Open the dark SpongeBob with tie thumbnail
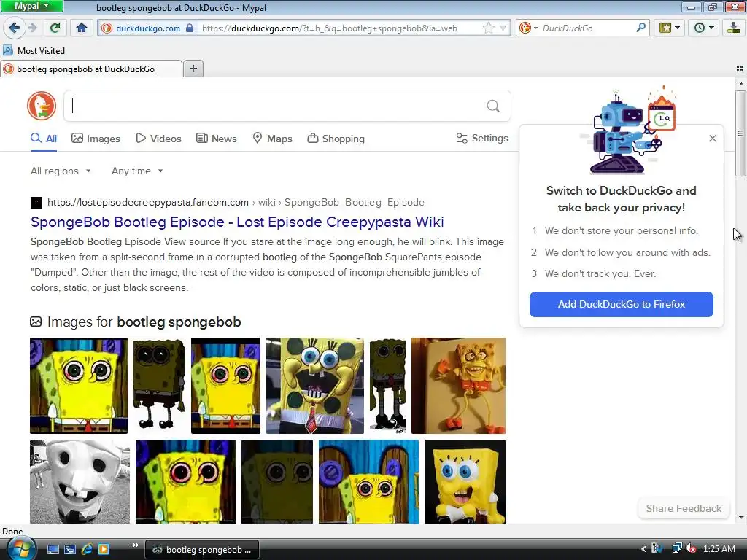Viewport: 747px width, 560px height. pos(387,386)
